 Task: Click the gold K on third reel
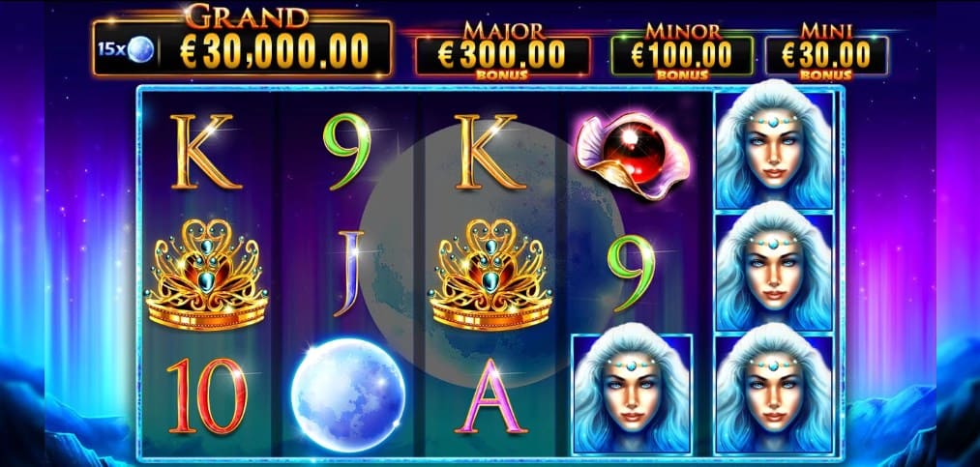pos(490,152)
